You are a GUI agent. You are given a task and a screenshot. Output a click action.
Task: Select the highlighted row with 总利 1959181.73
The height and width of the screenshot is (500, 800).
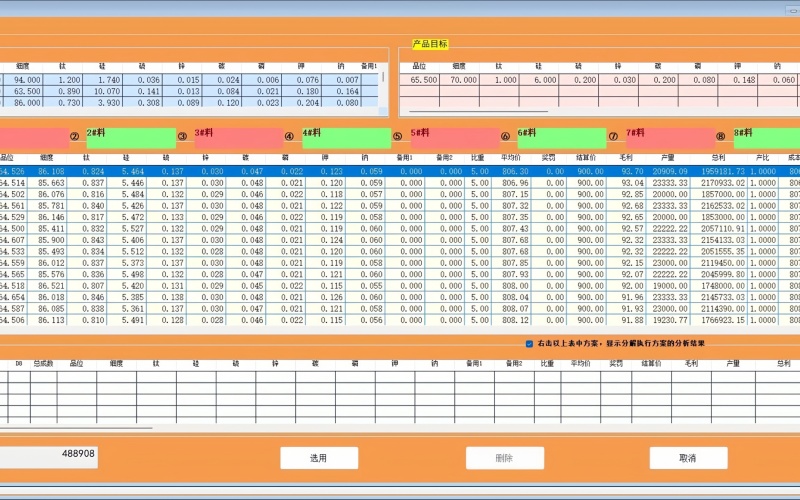400,172
